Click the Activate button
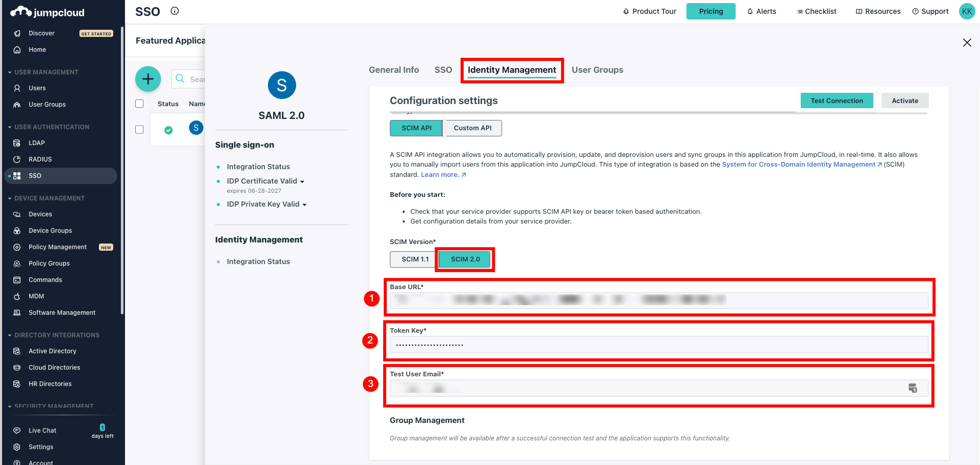980x465 pixels. pos(905,101)
